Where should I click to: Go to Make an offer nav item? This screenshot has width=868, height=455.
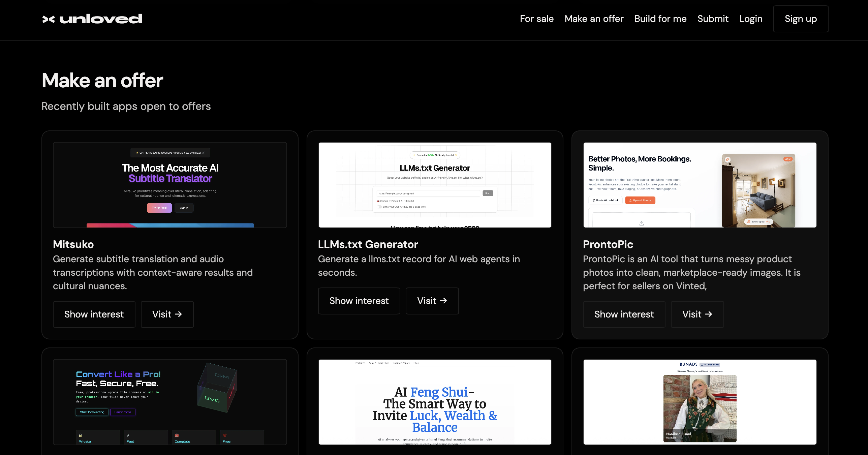[594, 19]
